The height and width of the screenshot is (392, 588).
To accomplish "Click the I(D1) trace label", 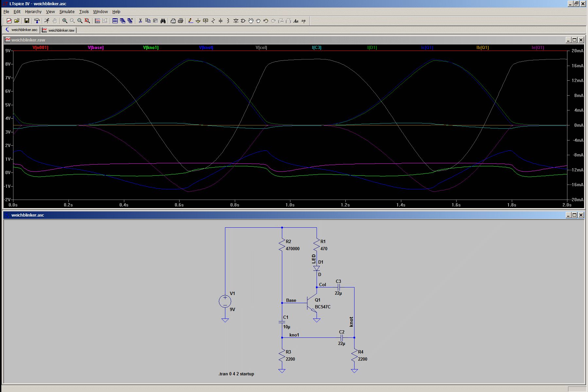I will point(372,48).
